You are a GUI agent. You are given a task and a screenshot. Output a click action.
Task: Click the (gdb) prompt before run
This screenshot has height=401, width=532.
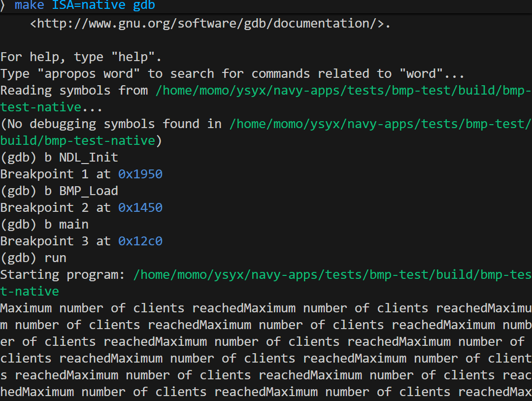click(x=18, y=258)
